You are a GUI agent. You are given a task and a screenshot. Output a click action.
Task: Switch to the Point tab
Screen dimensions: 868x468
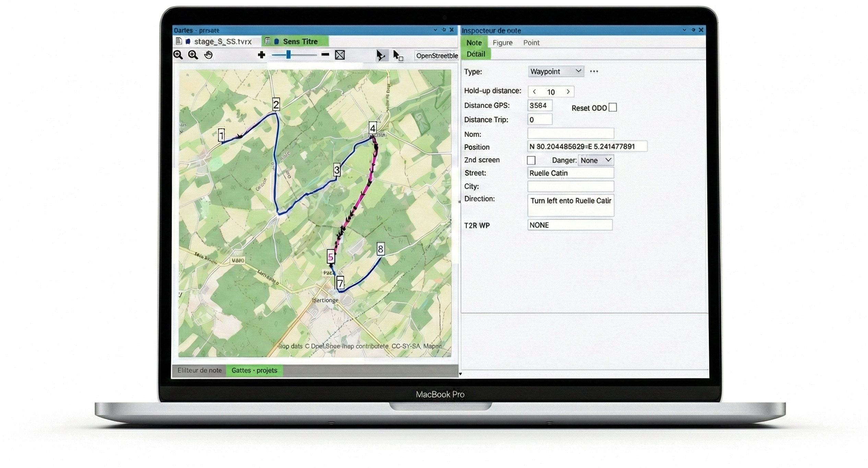531,43
